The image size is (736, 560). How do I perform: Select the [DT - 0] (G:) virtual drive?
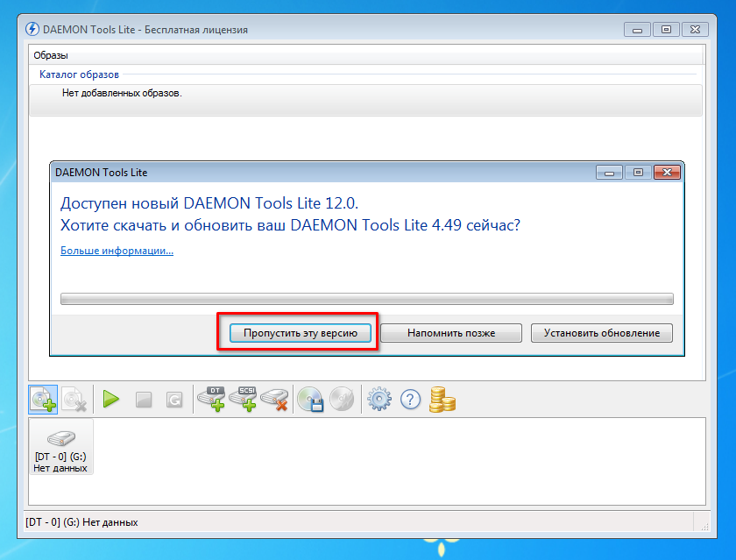(60, 447)
